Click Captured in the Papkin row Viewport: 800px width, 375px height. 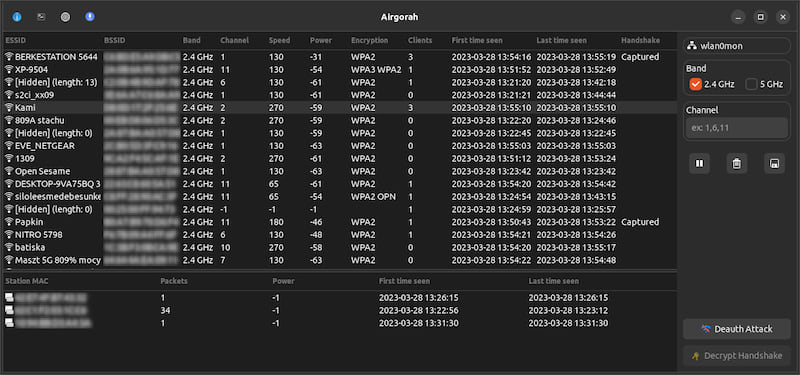(x=640, y=222)
